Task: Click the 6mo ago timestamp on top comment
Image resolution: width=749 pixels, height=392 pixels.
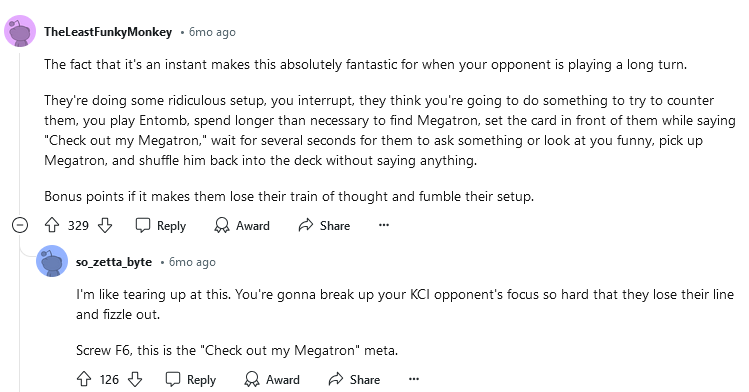Action: tap(212, 32)
